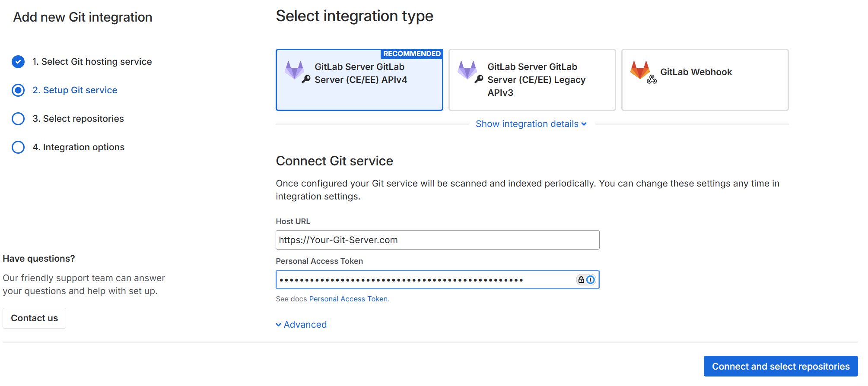Choose the GitLab Webhook integration type
Screen dimensions: 868x386
point(705,80)
